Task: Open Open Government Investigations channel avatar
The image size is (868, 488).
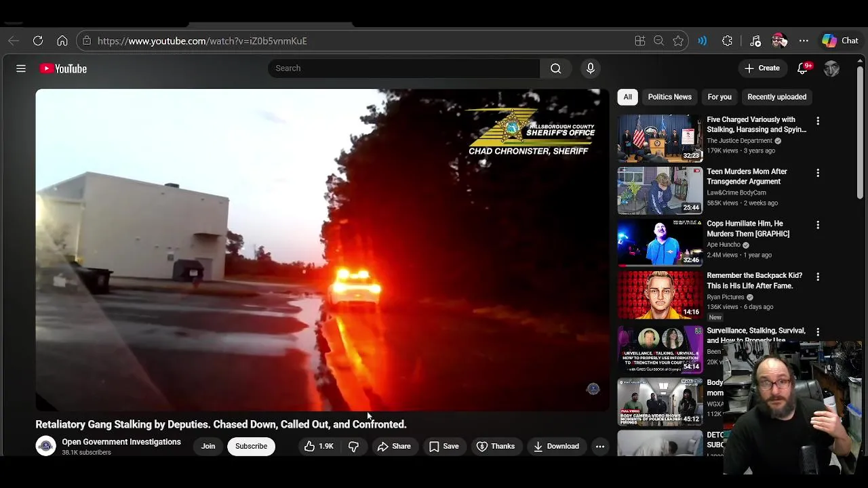Action: pos(45,446)
